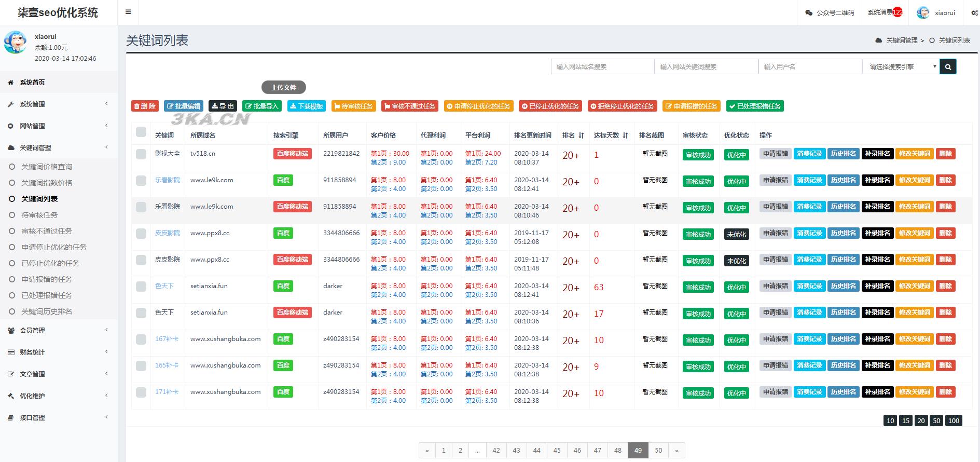
Task: Click the xiaorui avatar in header
Action: tap(923, 13)
